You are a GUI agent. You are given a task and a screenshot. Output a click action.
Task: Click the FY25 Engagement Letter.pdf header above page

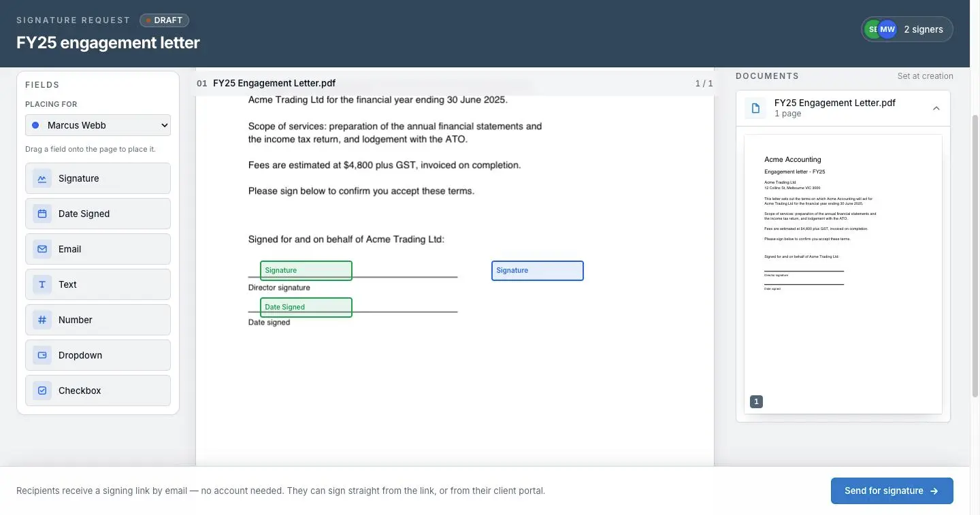pyautogui.click(x=274, y=83)
